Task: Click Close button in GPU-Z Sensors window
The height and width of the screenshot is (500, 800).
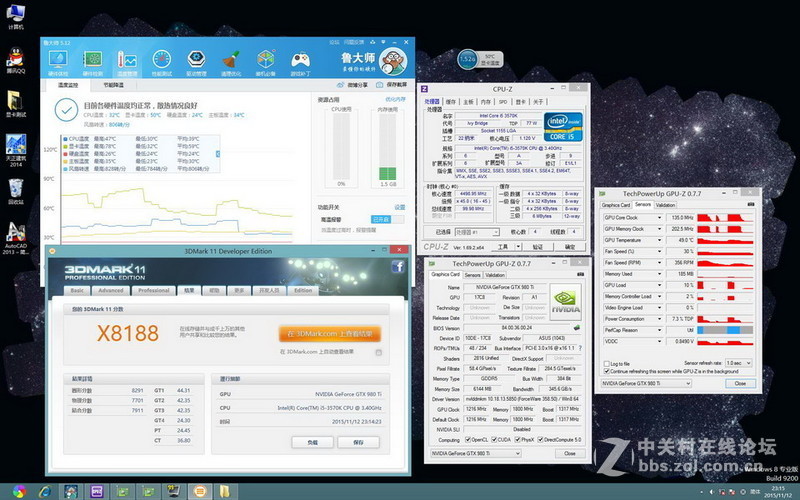Action: coord(740,383)
